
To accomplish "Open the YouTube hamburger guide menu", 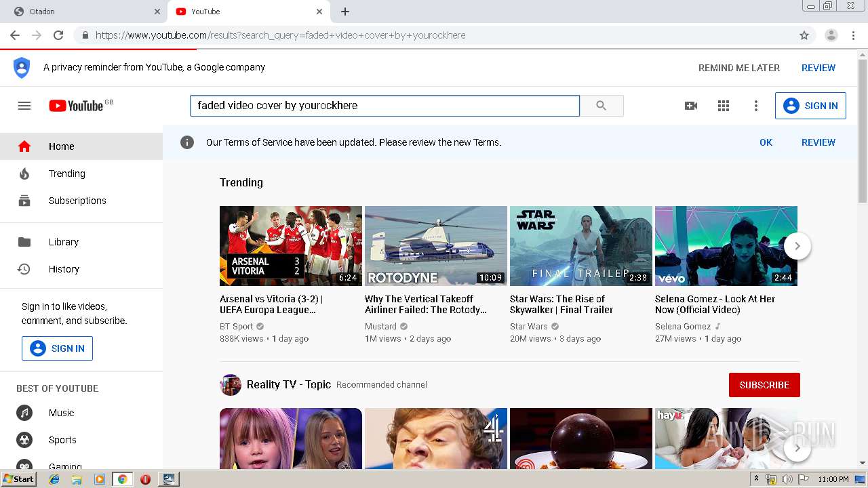I will [24, 106].
